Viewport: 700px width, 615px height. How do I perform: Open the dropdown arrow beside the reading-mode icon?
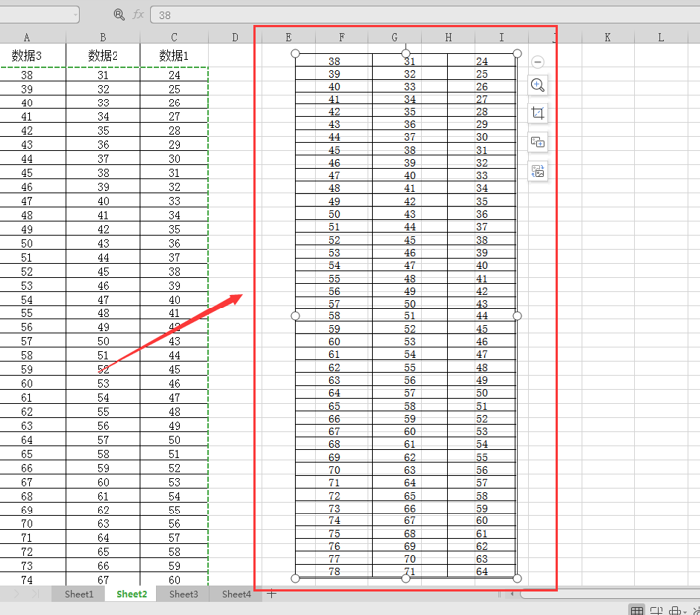(x=685, y=611)
